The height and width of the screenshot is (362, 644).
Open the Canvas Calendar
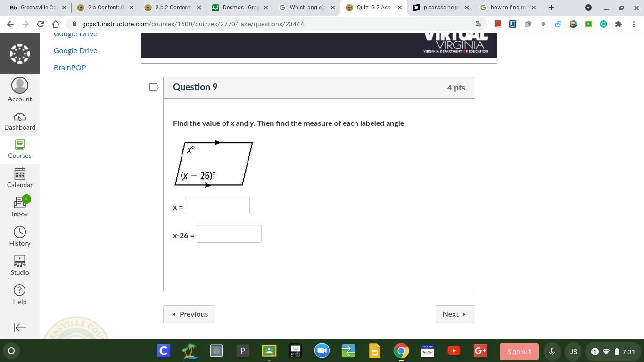click(x=20, y=178)
